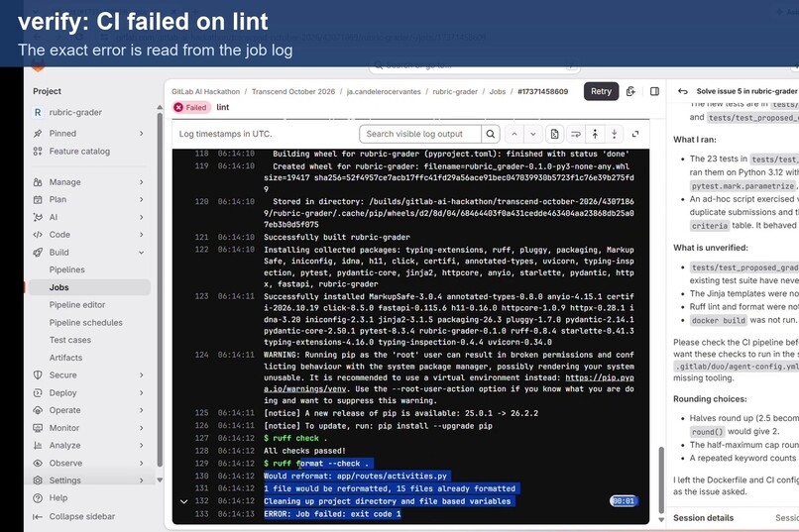Click log line number 129
Screen dimensions: 799x532
coord(202,464)
